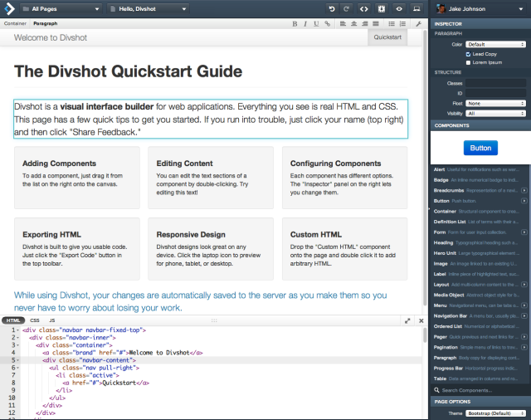Switch to the CSS code tab
Viewport: 531px width, 420px height.
[x=35, y=320]
